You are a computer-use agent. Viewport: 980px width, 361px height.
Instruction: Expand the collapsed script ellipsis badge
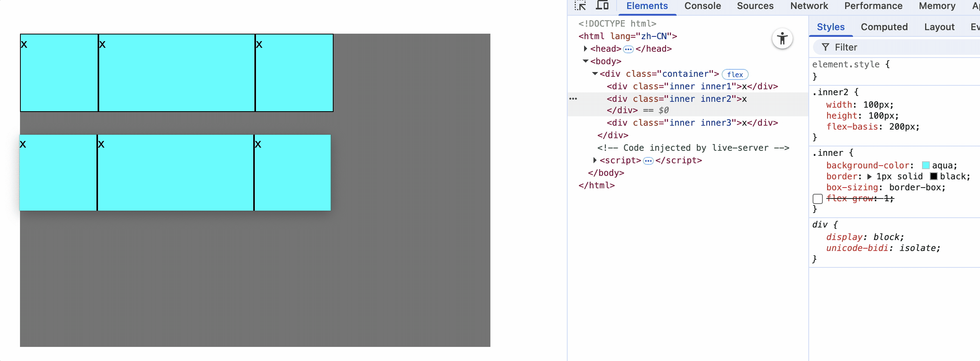pos(648,161)
